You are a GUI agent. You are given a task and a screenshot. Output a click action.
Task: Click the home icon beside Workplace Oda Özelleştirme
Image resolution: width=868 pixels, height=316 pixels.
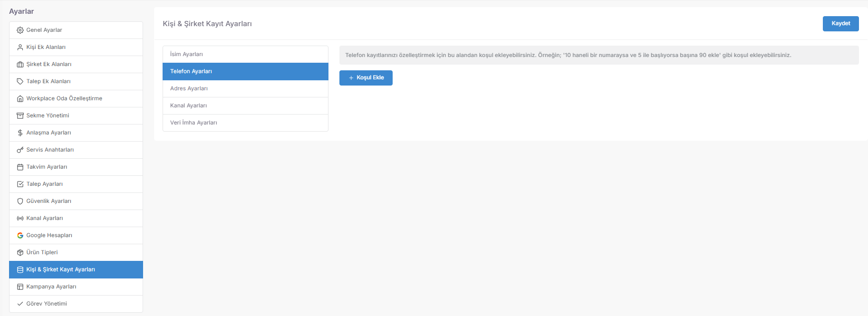tap(20, 98)
